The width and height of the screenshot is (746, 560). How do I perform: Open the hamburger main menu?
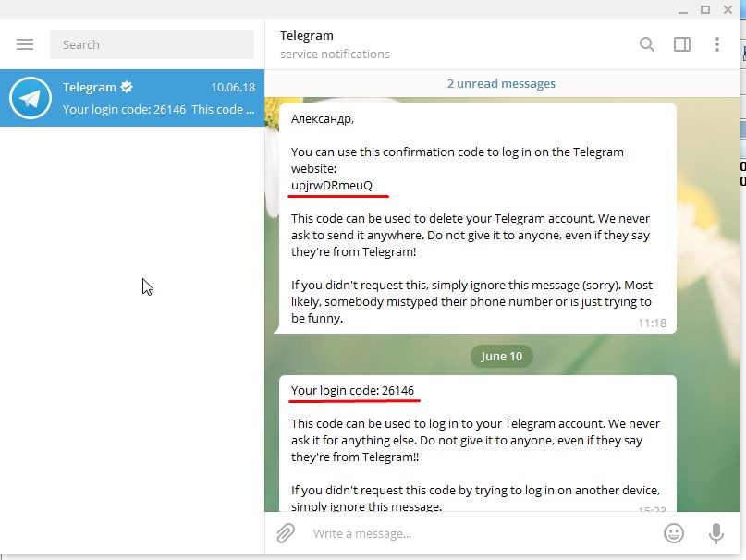pyautogui.click(x=25, y=44)
